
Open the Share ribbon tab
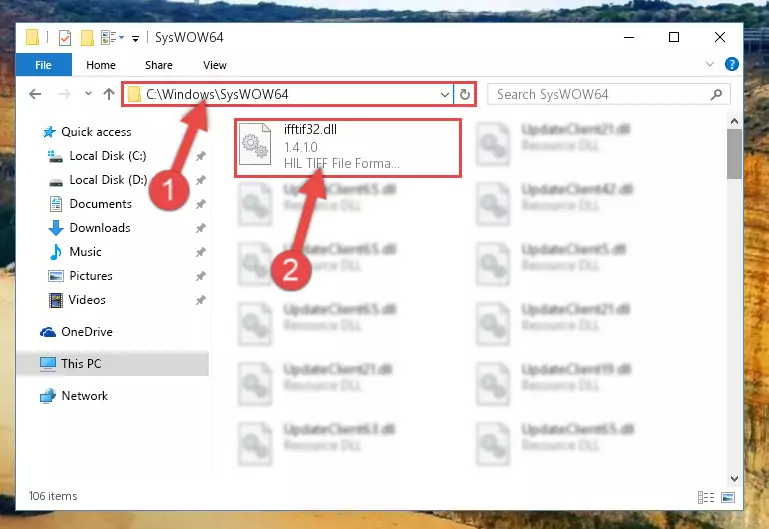[159, 65]
